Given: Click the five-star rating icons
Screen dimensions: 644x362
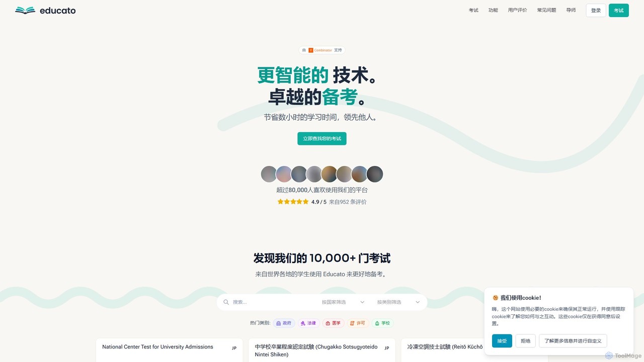Looking at the screenshot, I should [293, 202].
